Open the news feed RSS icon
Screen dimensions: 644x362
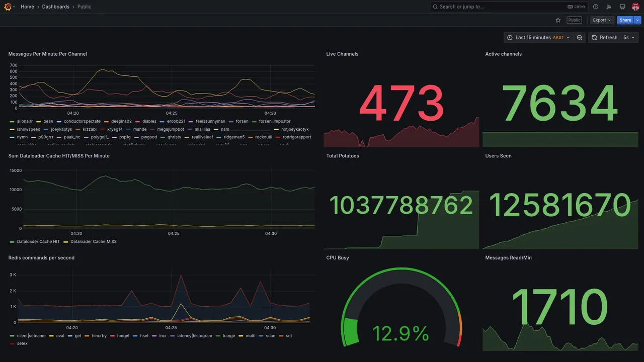(609, 7)
